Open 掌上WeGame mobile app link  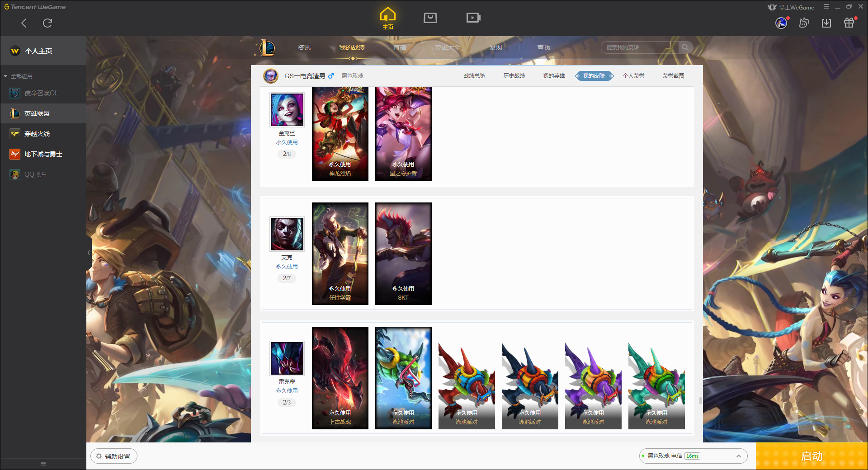(791, 7)
